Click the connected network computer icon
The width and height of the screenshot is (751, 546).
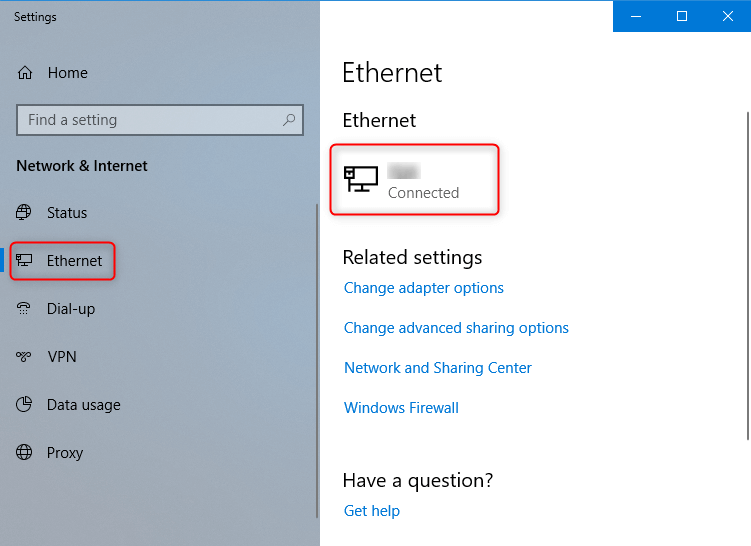pyautogui.click(x=361, y=180)
